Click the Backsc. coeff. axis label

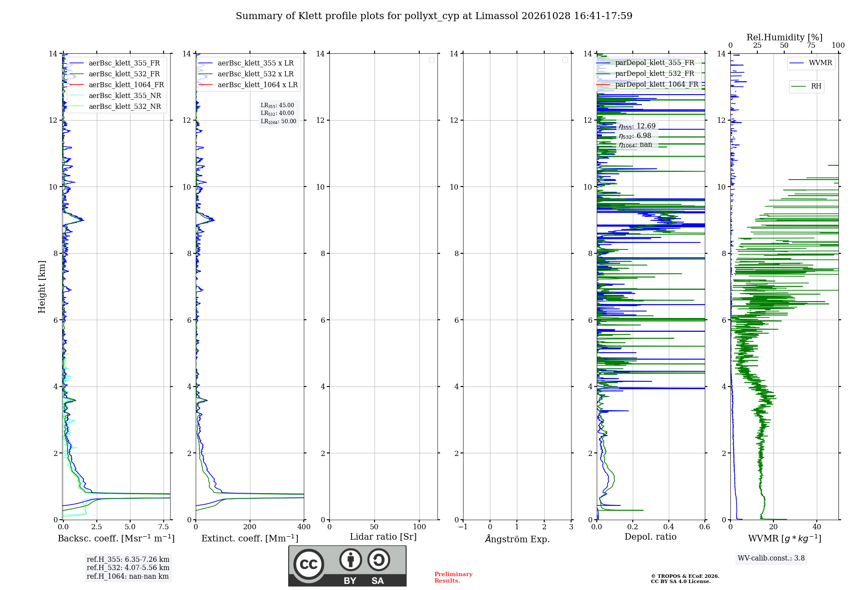pos(116,538)
